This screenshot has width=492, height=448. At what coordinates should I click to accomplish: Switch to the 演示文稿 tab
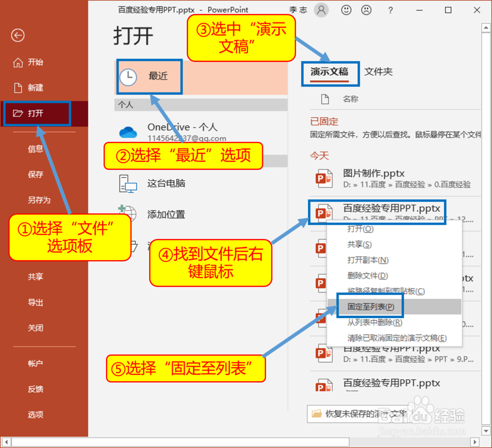pos(330,71)
